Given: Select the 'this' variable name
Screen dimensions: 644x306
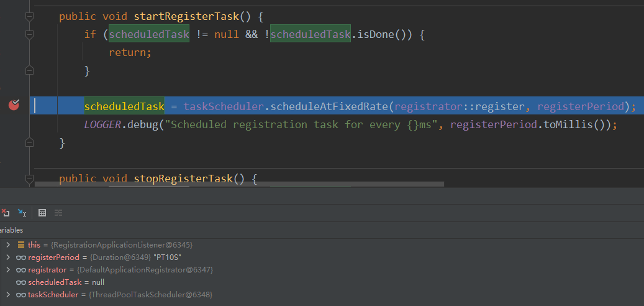Looking at the screenshot, I should [34, 244].
